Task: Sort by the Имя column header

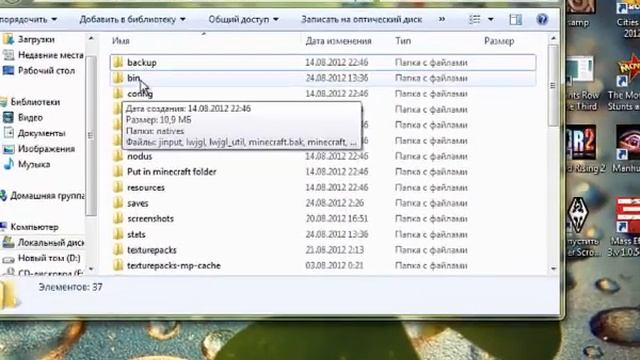Action: coord(121,41)
